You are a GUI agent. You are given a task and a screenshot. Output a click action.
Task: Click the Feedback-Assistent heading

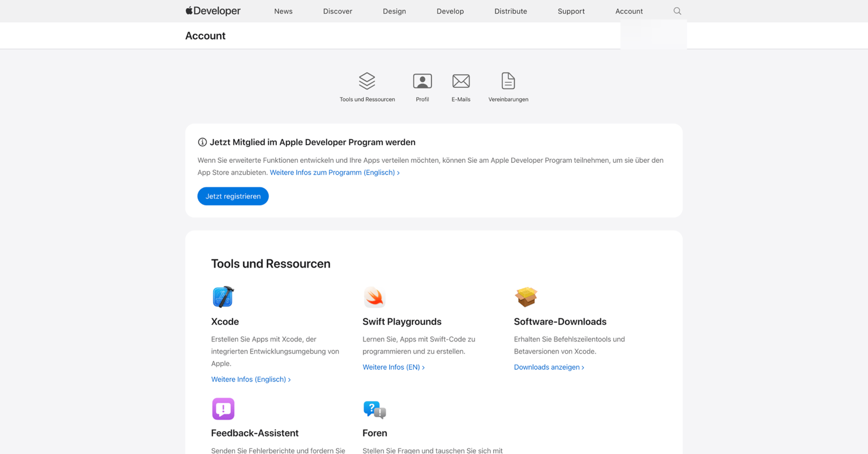click(255, 433)
